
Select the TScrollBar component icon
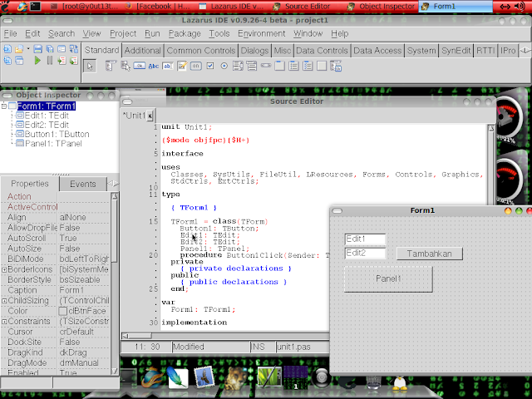tap(266, 65)
